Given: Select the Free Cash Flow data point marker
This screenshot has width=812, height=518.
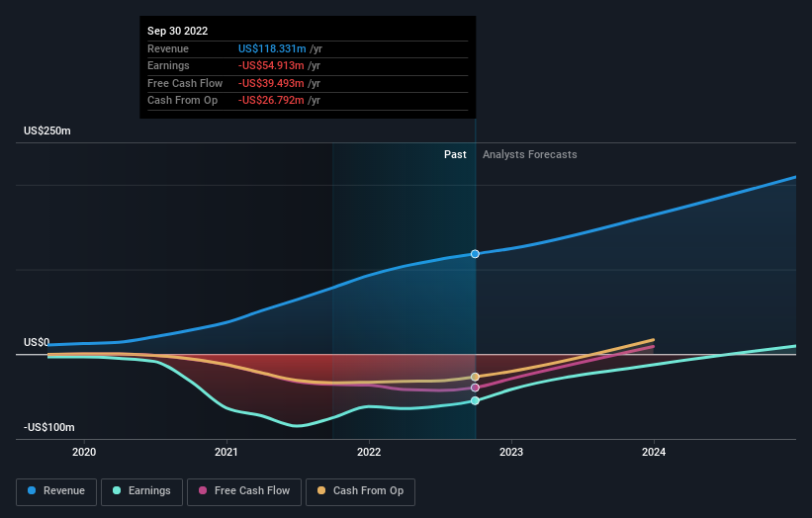Looking at the screenshot, I should pos(475,388).
